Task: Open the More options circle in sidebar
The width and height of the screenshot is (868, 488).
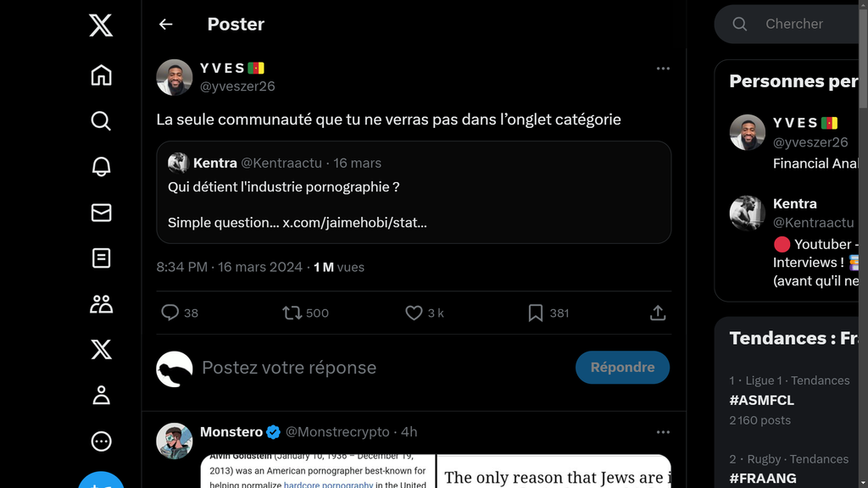Action: [101, 441]
